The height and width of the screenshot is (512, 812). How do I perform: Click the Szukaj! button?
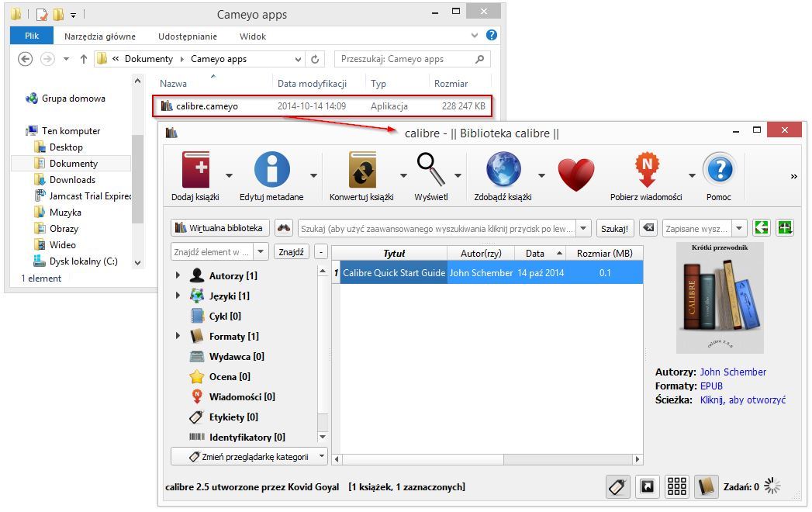coord(614,229)
